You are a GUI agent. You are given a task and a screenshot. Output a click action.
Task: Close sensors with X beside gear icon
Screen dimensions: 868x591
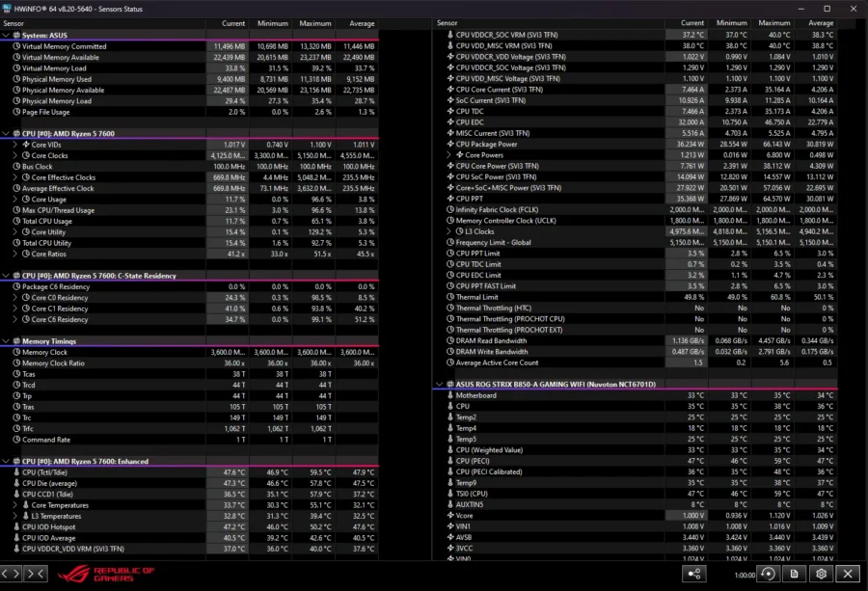848,574
